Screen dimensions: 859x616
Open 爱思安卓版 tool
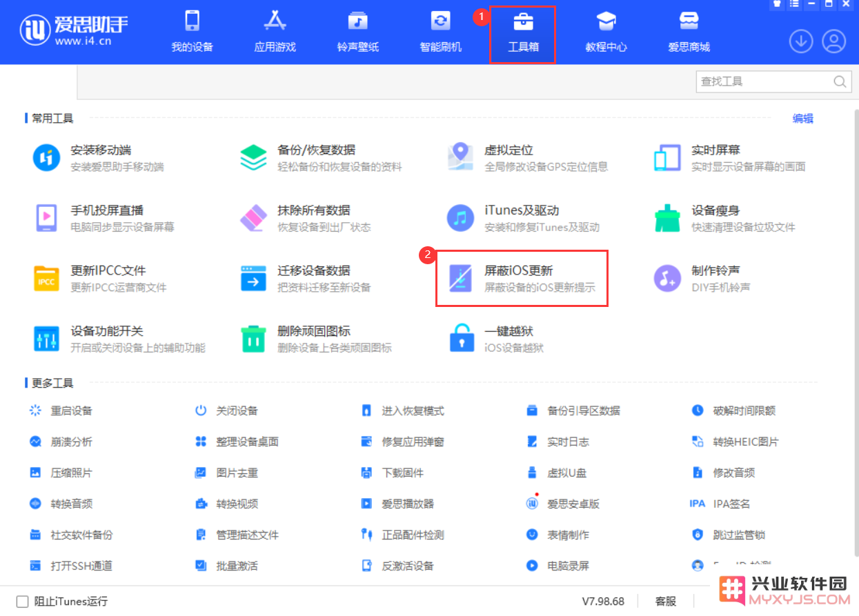click(x=563, y=504)
